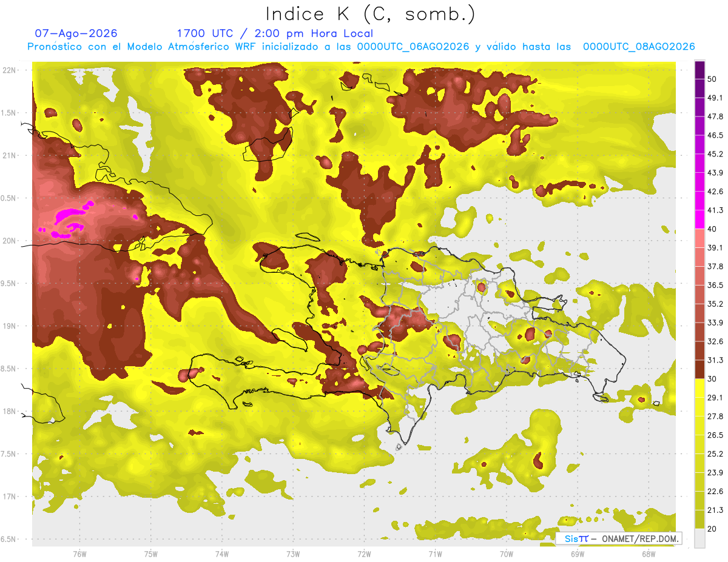
Task: Pick the magenta swatch between 40 and 41.3
Action: coord(699,219)
